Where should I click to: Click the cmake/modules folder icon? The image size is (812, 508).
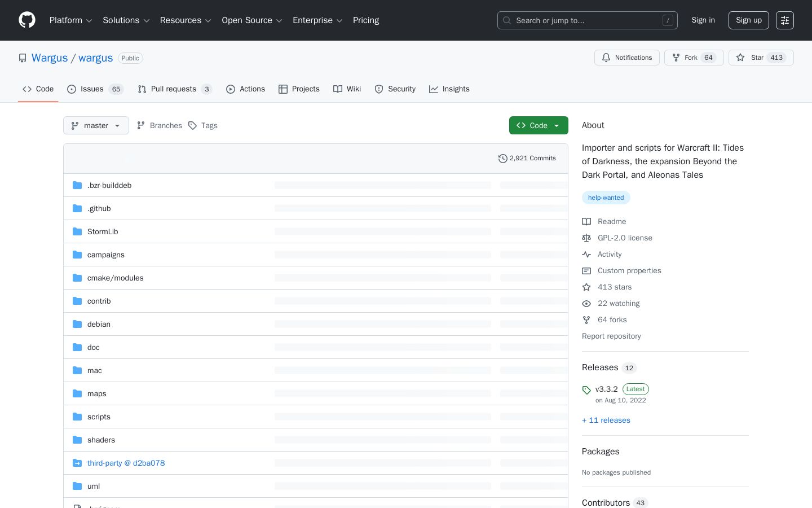(x=77, y=278)
